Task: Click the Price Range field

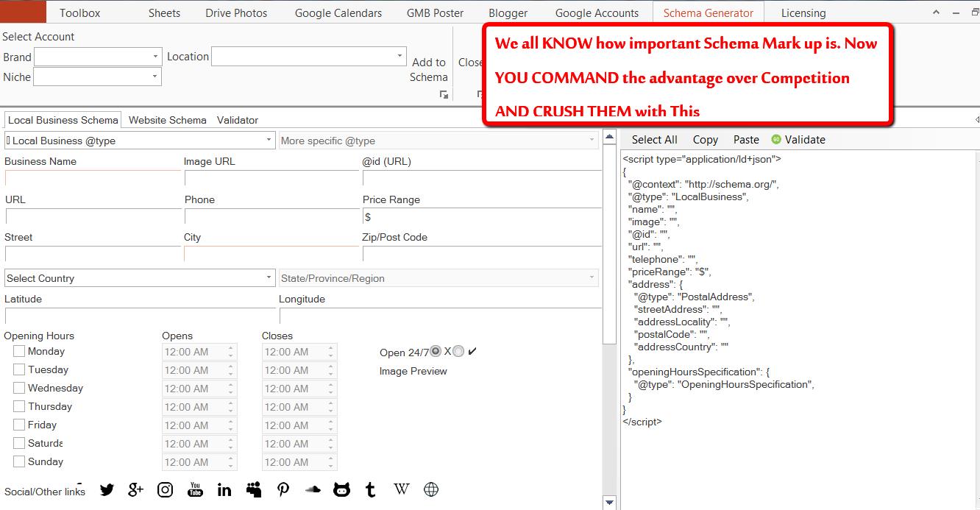Action: (482, 216)
